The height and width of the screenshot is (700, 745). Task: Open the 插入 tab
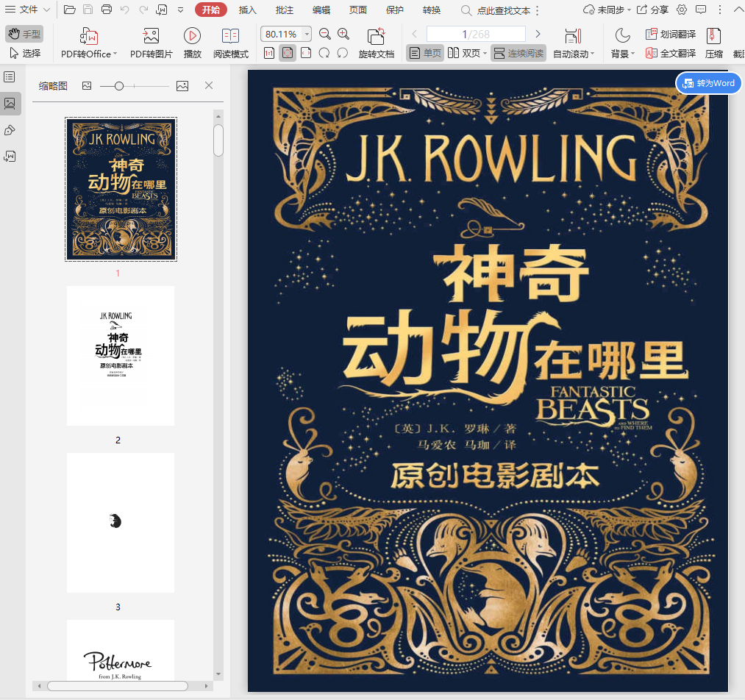tap(247, 10)
